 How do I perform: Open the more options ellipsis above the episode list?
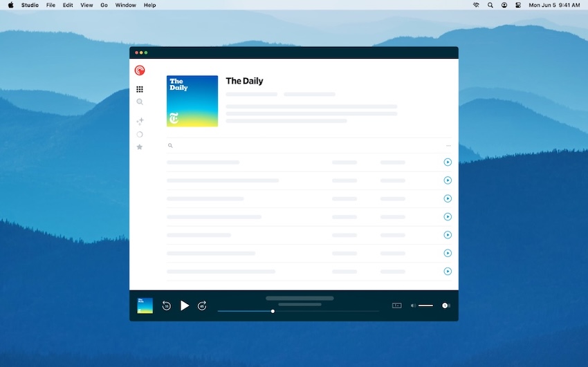click(448, 146)
